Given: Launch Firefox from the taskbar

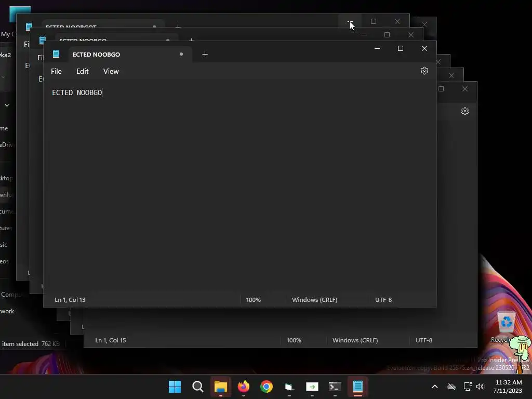Looking at the screenshot, I should click(x=244, y=387).
